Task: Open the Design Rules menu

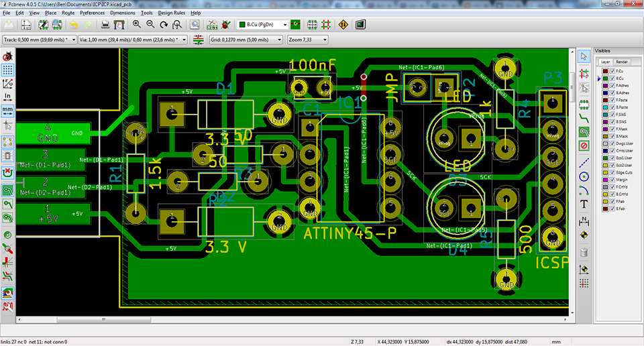Action: (x=171, y=13)
